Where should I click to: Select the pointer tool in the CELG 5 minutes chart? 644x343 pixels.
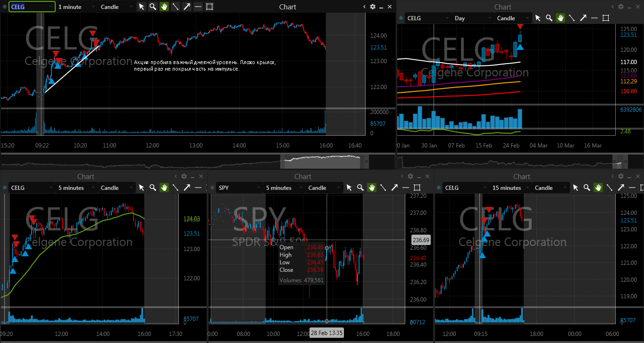[142, 188]
